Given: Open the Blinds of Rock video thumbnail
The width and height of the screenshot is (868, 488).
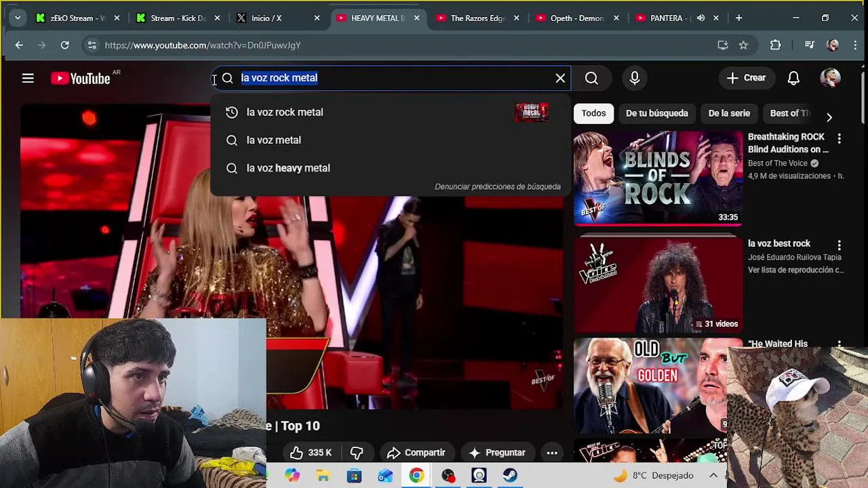Looking at the screenshot, I should pyautogui.click(x=658, y=178).
